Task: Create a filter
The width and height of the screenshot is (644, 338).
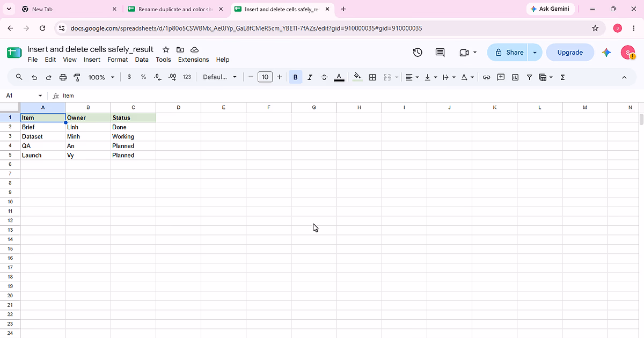Action: 529,77
